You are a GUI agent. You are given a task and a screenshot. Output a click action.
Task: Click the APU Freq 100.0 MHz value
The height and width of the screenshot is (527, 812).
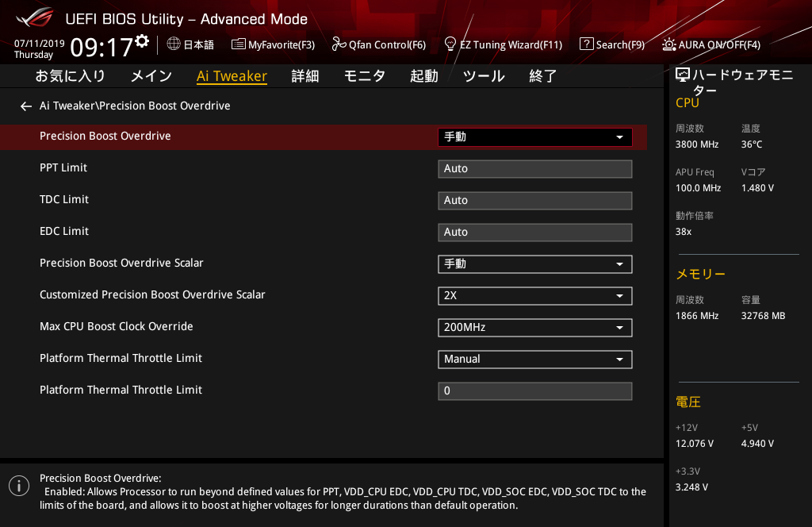pos(698,188)
